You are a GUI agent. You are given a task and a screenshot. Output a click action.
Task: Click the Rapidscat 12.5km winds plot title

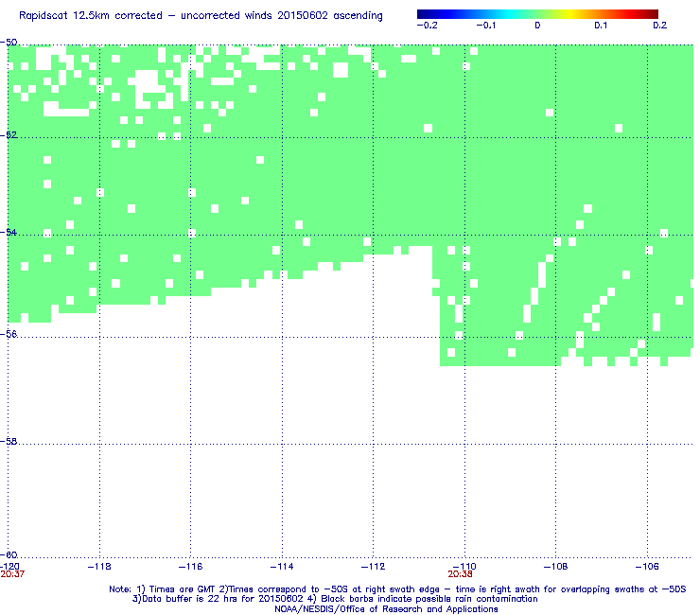coord(201,16)
